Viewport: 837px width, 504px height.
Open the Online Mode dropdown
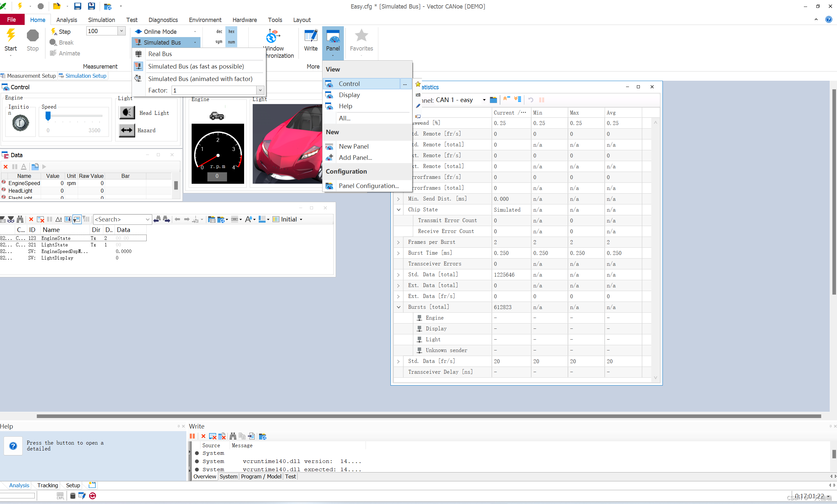click(195, 31)
